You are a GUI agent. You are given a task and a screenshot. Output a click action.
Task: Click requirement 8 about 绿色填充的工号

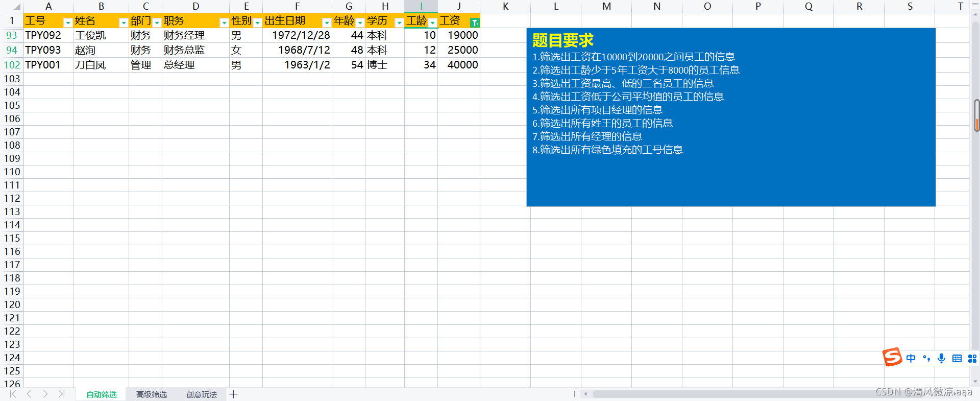pyautogui.click(x=607, y=150)
